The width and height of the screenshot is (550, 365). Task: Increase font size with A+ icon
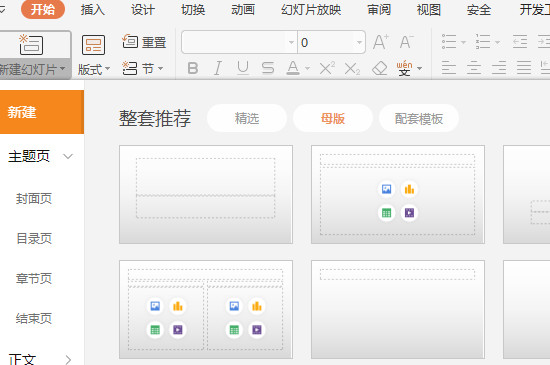click(x=381, y=42)
